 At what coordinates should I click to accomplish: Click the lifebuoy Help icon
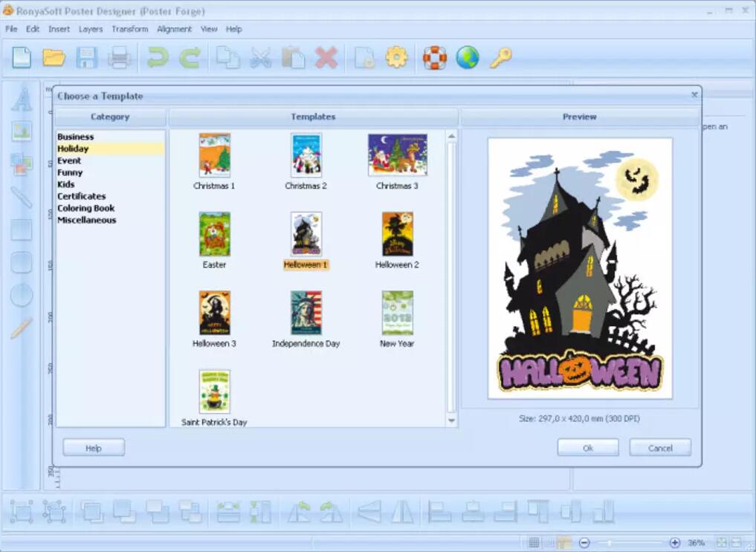click(435, 58)
